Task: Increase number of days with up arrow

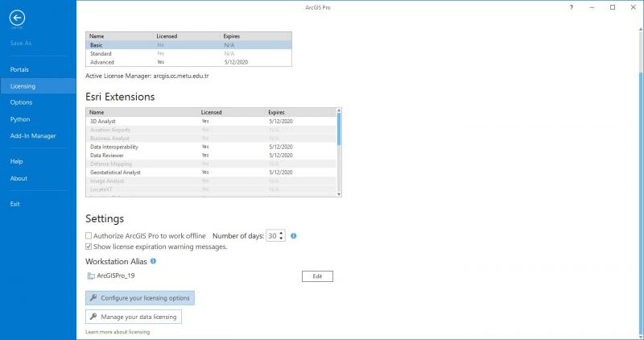Action: 281,234
